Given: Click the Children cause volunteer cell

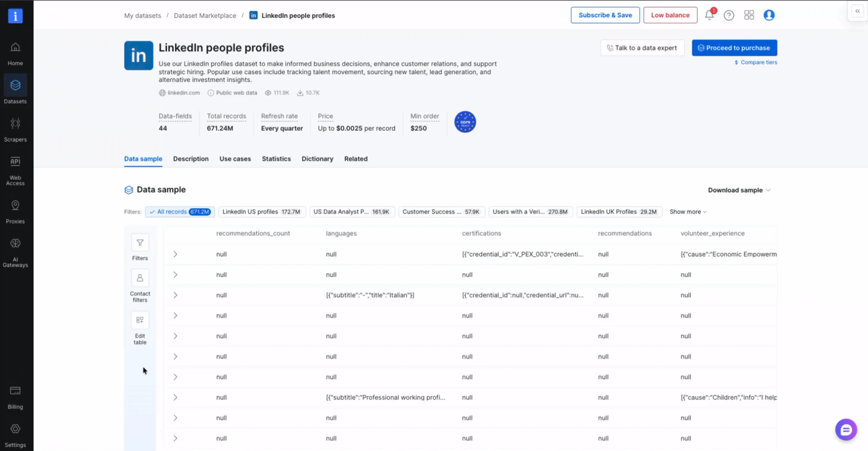Looking at the screenshot, I should coord(728,397).
